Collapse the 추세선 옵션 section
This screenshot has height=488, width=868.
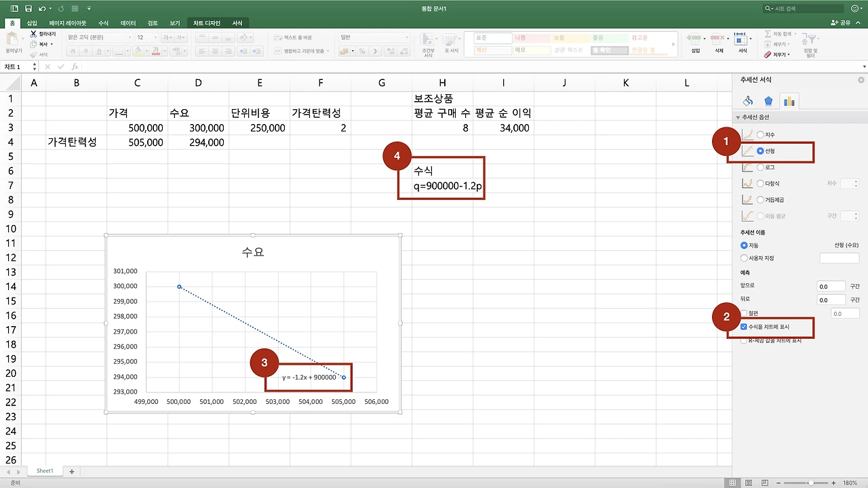tap(737, 117)
